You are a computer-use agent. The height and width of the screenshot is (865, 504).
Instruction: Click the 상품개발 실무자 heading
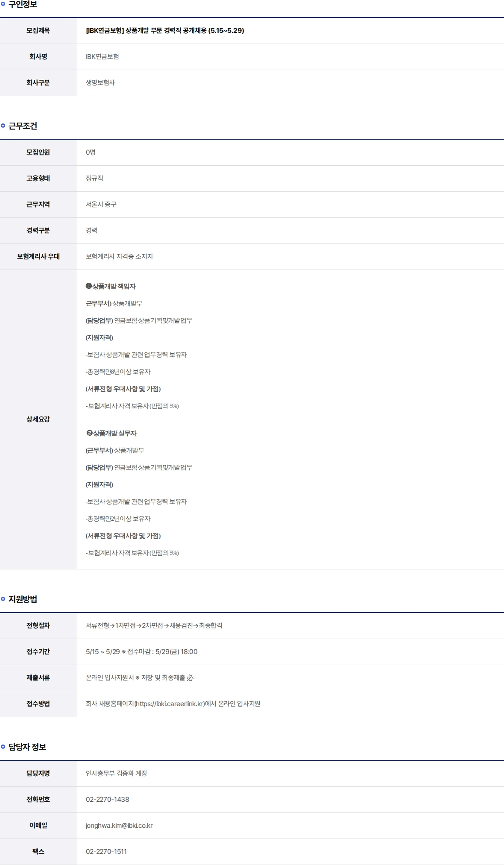pyautogui.click(x=111, y=434)
